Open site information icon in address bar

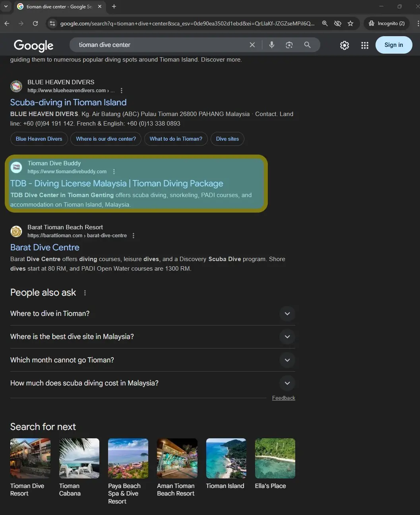[x=52, y=23]
